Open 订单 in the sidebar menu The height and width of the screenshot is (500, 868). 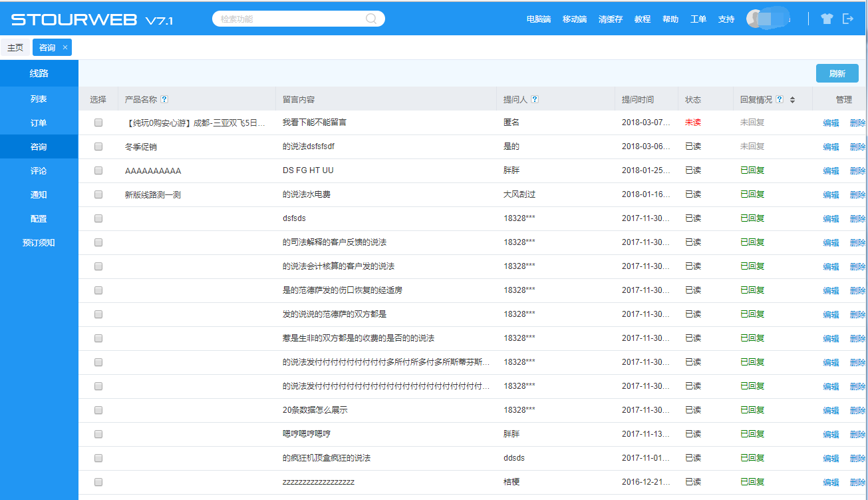coord(39,123)
